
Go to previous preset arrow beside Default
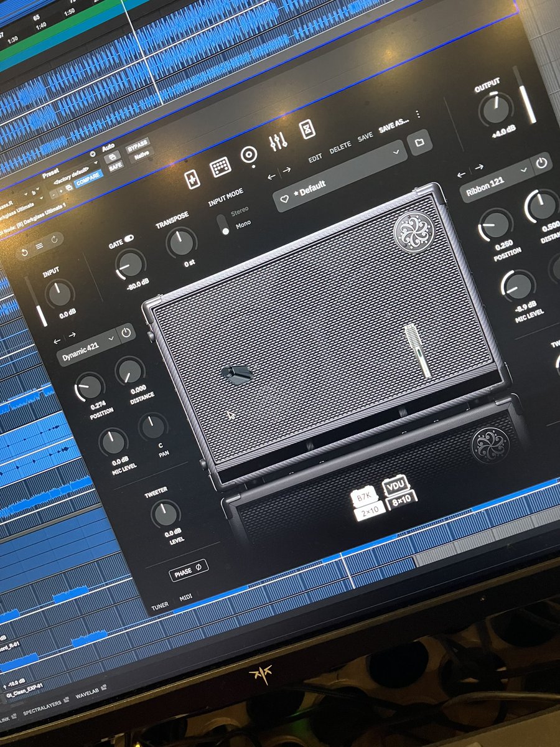tap(271, 177)
